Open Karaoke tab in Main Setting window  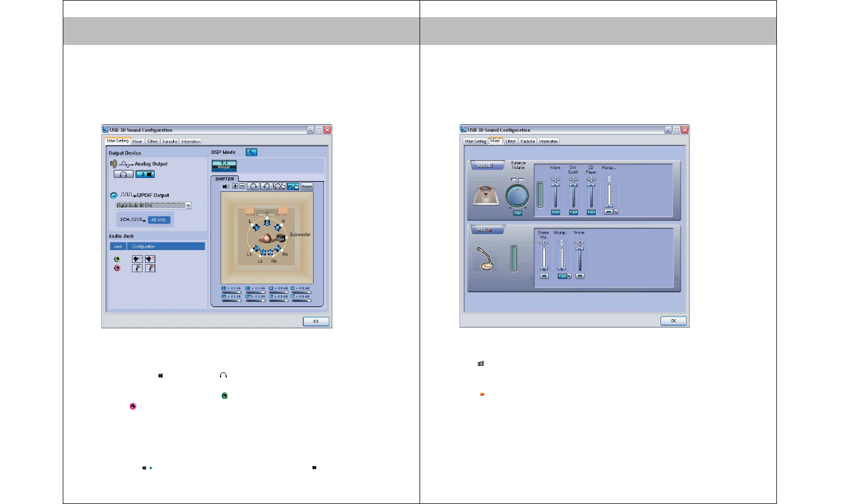169,141
